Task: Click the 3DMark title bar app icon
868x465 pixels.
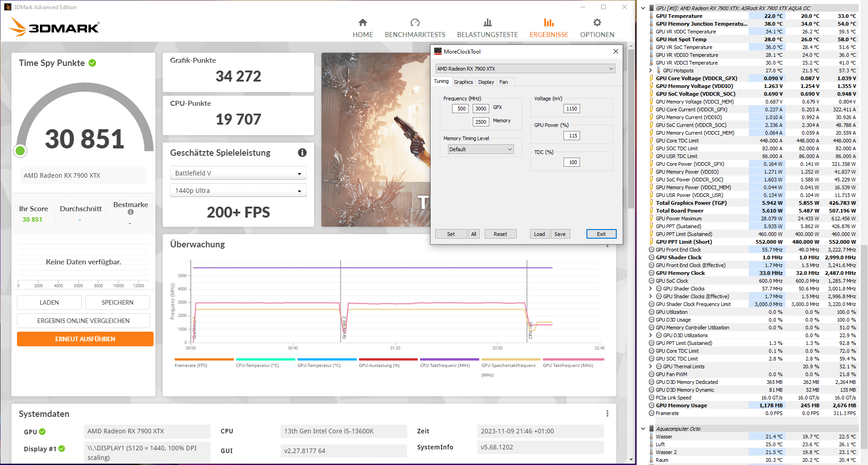Action: coord(8,7)
